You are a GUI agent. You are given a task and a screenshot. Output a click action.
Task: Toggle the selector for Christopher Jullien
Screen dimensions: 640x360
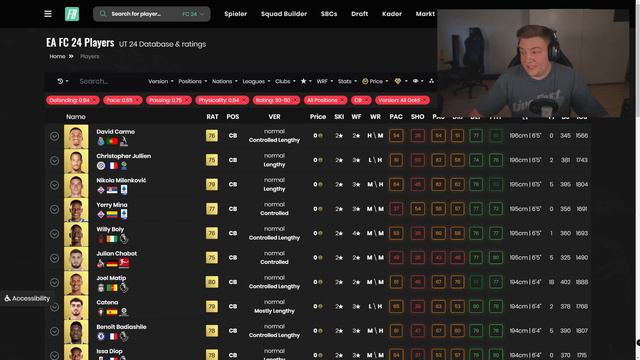54,160
